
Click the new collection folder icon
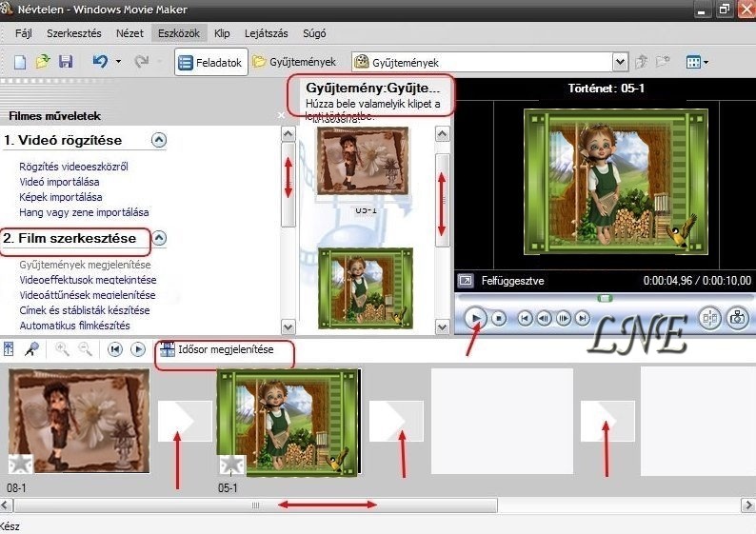tap(663, 61)
